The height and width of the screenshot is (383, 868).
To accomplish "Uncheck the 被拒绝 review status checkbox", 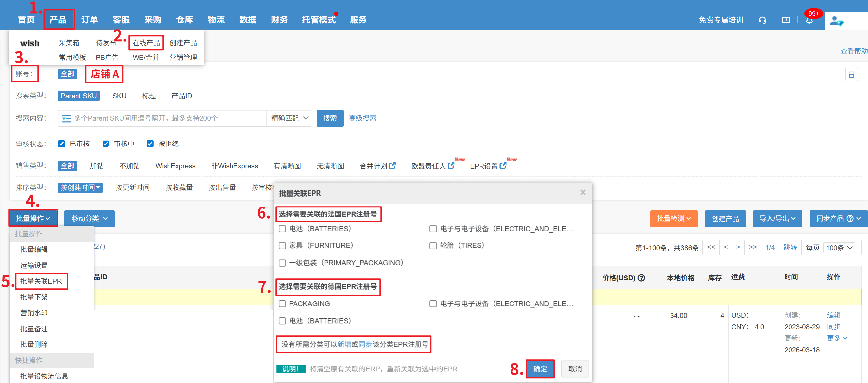I will (x=150, y=144).
